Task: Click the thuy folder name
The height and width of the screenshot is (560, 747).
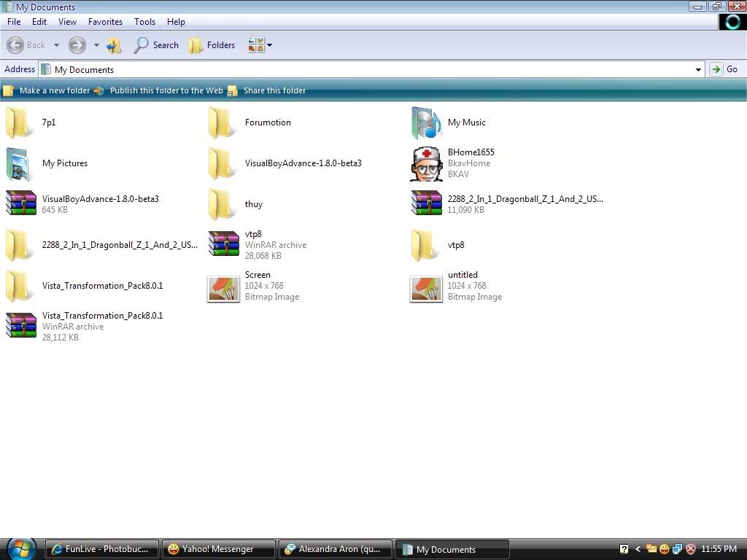Action: 253,204
